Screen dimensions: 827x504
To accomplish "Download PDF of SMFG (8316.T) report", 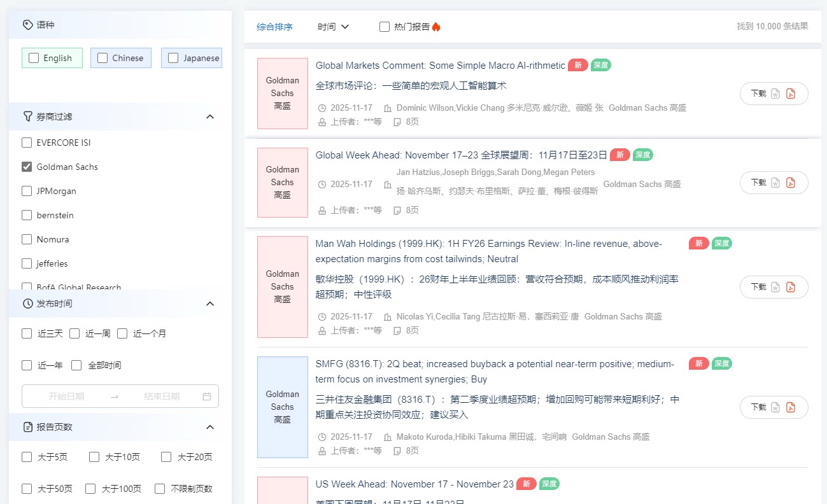I will [x=791, y=407].
